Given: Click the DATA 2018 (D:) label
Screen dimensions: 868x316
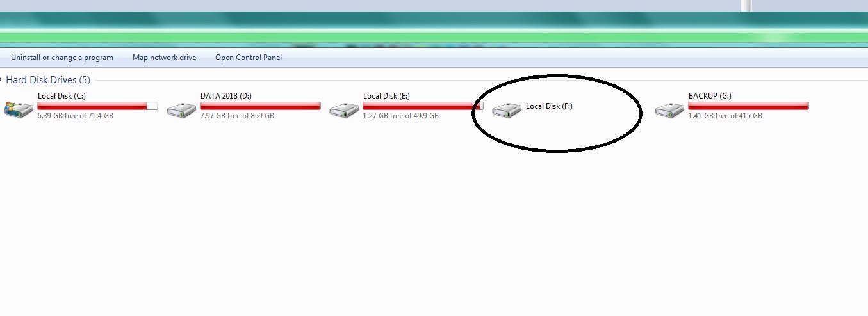Looking at the screenshot, I should pos(226,96).
